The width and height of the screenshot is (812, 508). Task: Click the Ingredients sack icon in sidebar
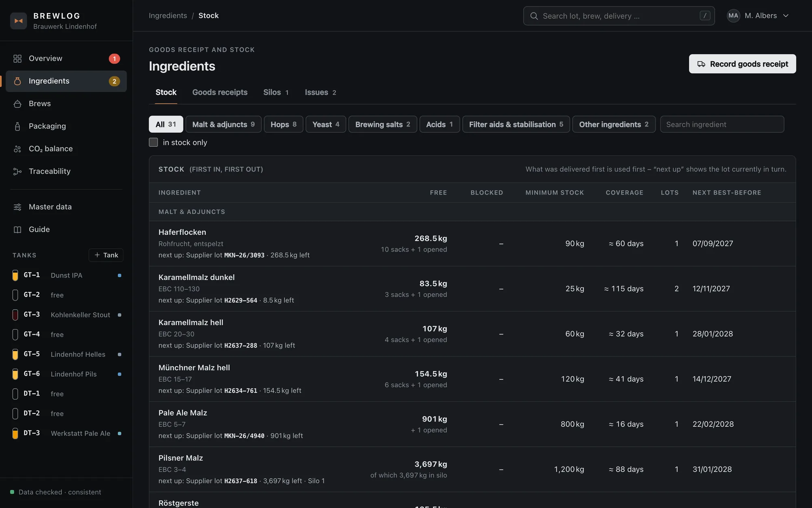[x=17, y=81]
